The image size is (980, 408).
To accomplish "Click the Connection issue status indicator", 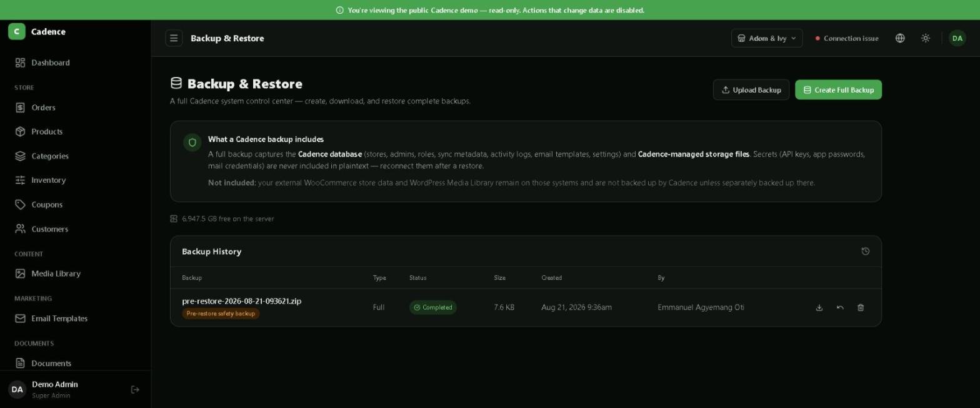I will [x=847, y=38].
